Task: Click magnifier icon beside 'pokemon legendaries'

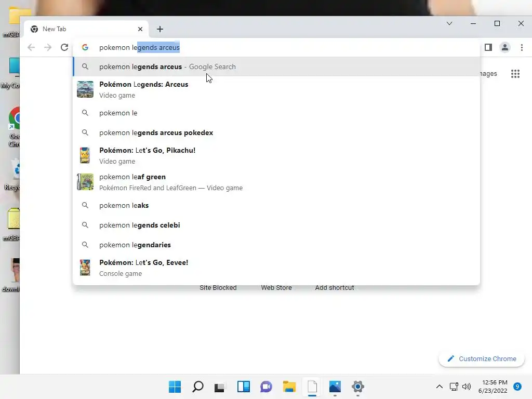Action: pyautogui.click(x=85, y=245)
